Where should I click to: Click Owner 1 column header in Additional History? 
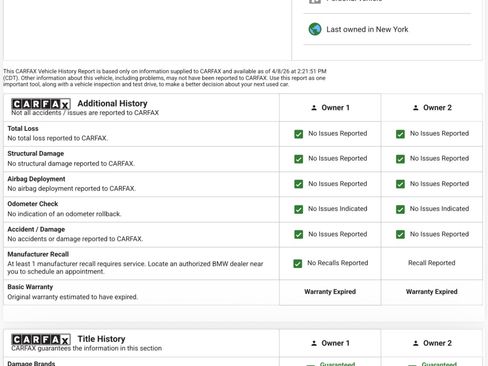pos(330,108)
